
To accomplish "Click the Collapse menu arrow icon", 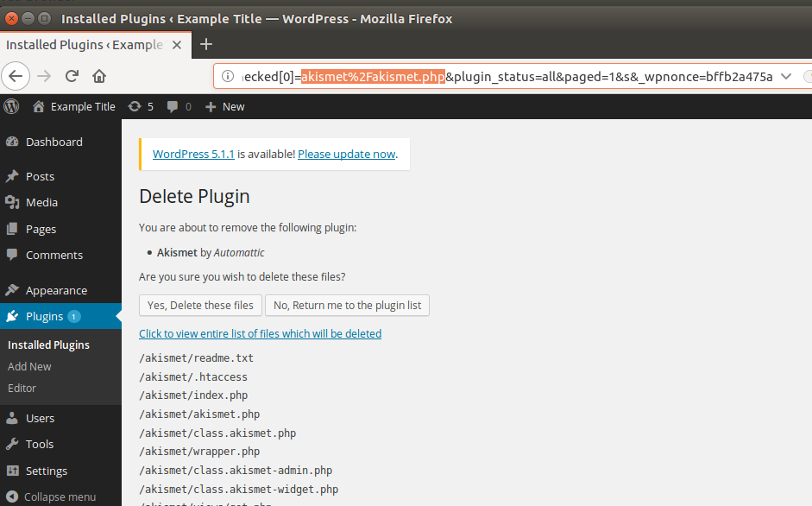I will [x=12, y=497].
